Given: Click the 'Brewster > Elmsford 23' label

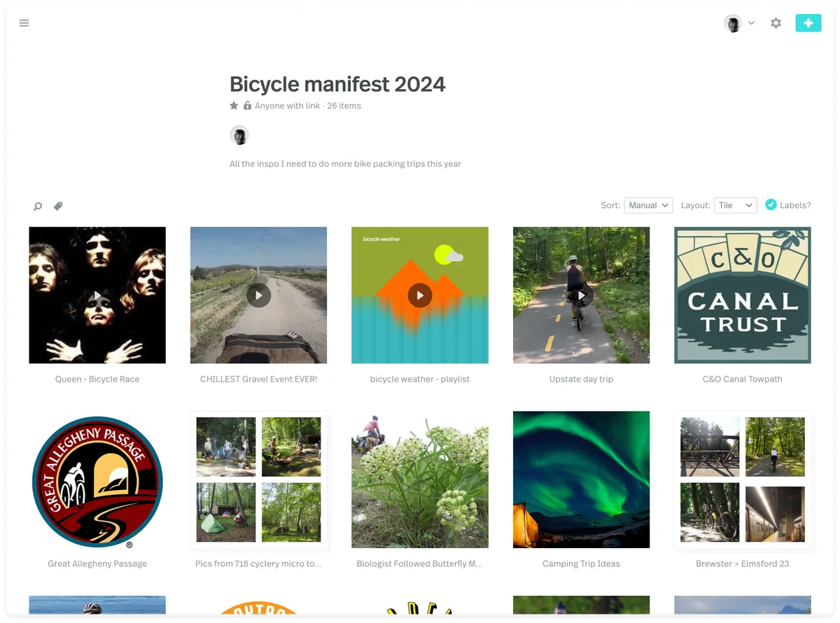Looking at the screenshot, I should 743,563.
